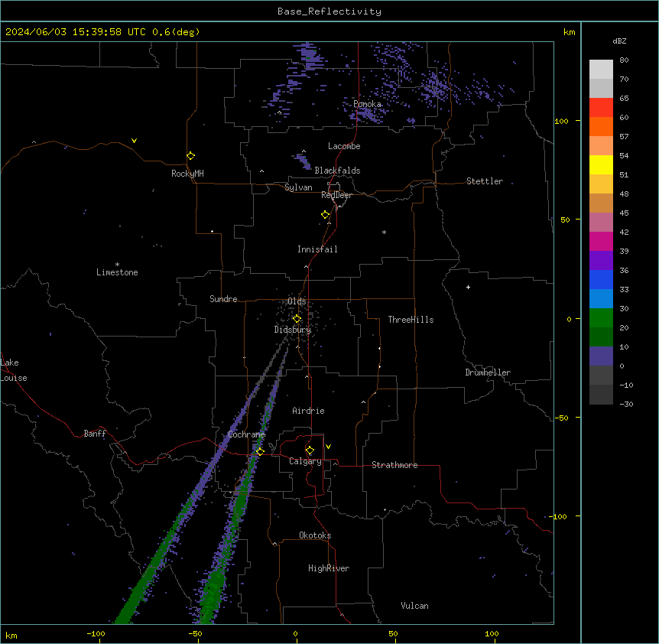
Task: Click the purple echo cluster under Ponoka label
Action: [368, 114]
